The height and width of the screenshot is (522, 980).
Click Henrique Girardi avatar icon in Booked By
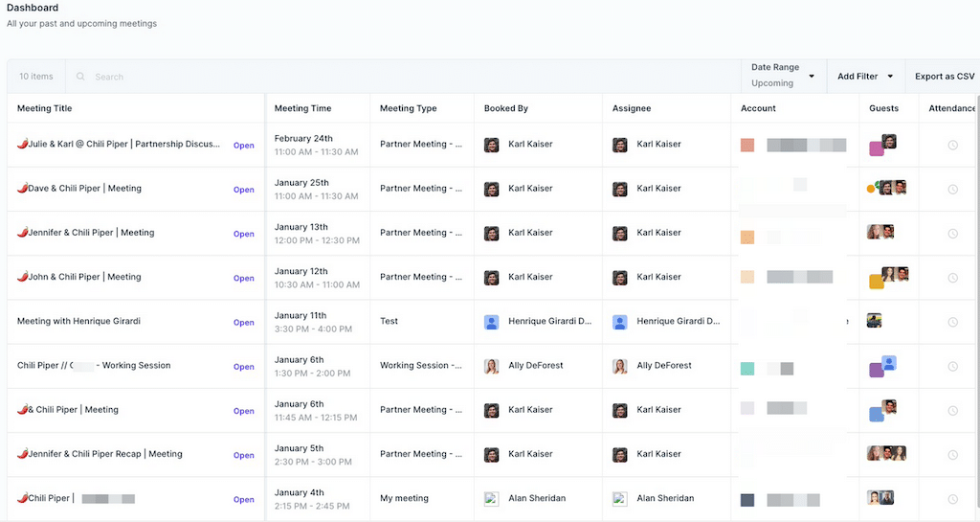click(492, 322)
